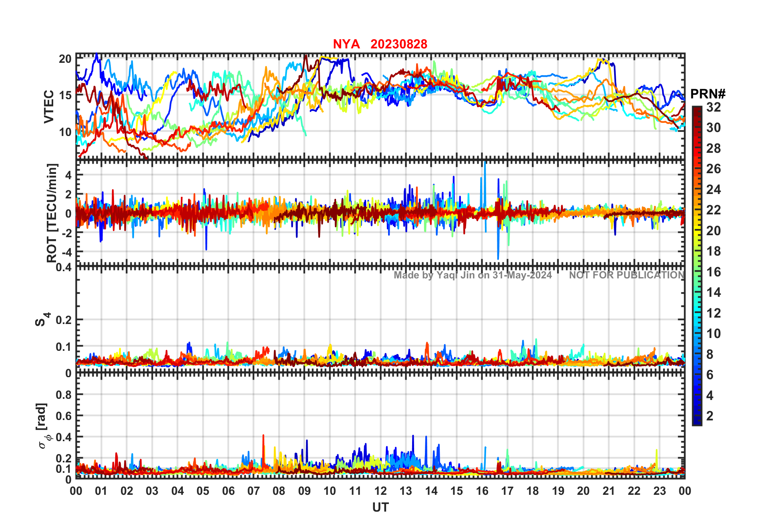Click the S4 axis tick label "0.1"
The image size is (761, 532).
[x=64, y=346]
